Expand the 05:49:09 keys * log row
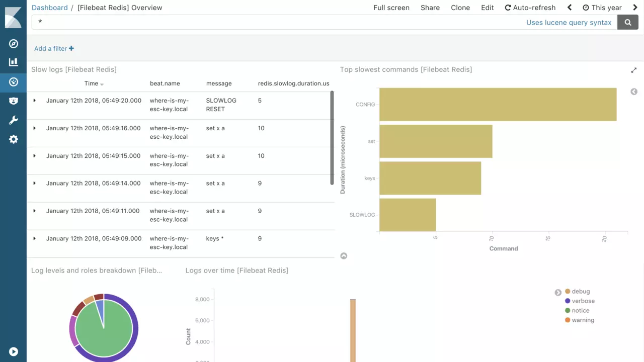 pyautogui.click(x=35, y=239)
